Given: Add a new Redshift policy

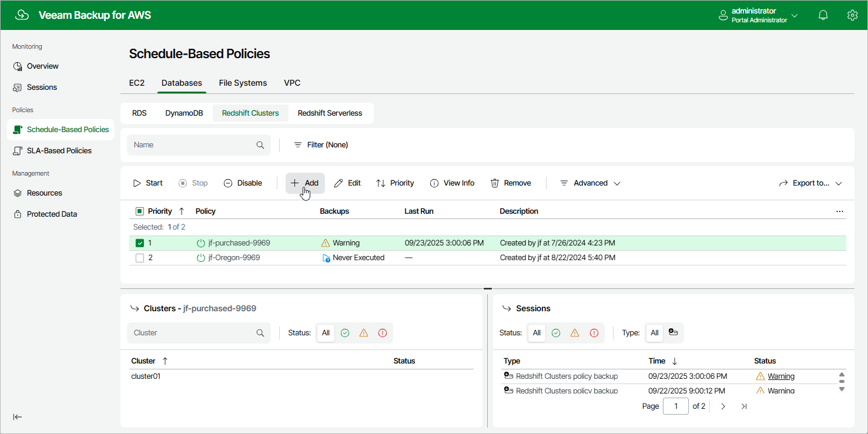Looking at the screenshot, I should tap(305, 183).
